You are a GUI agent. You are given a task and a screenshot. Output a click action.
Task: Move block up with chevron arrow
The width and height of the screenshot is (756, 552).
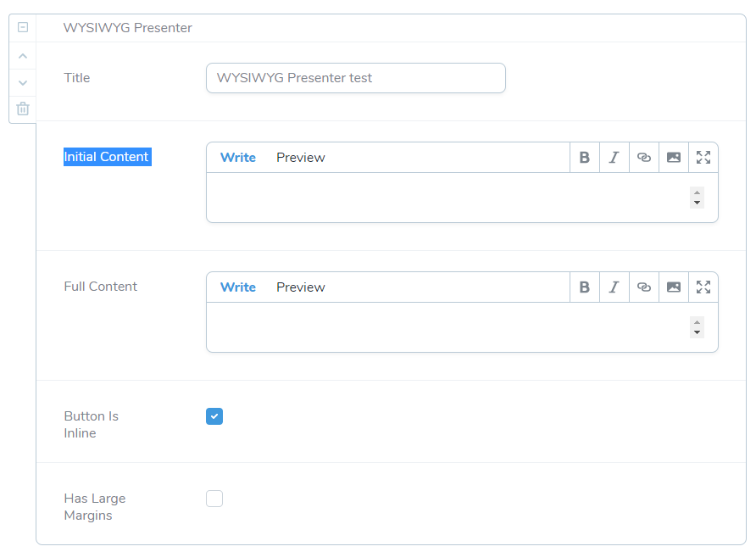23,56
